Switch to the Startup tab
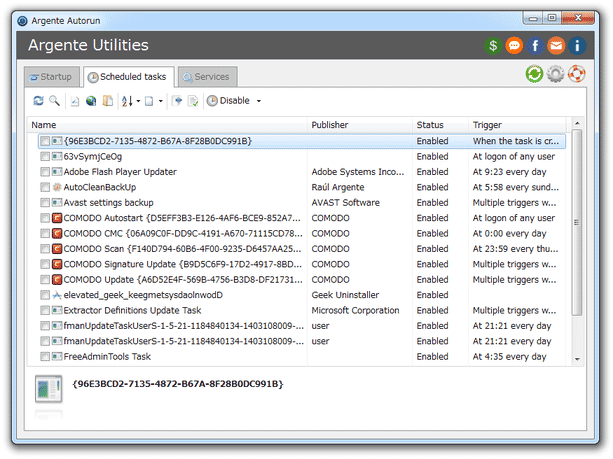This screenshot has width=613, height=459. tap(52, 77)
